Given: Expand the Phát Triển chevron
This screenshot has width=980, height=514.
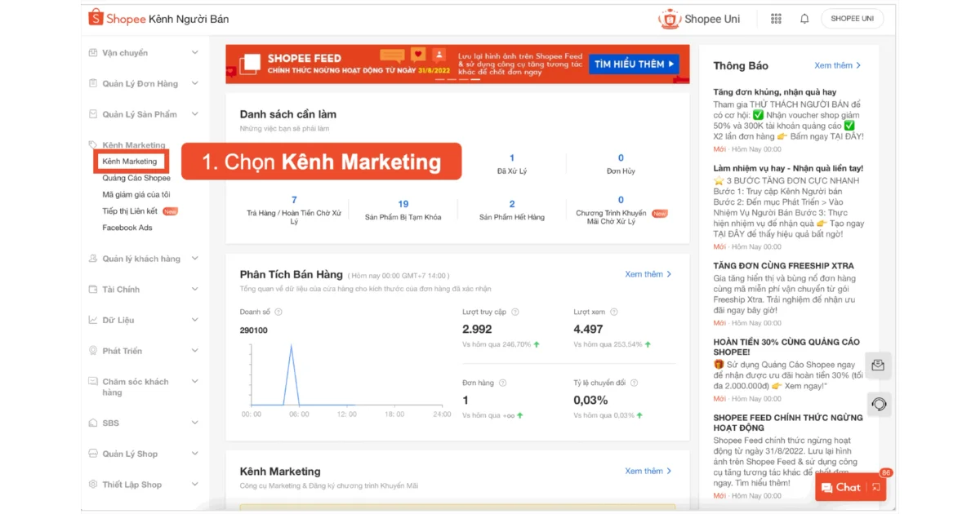Looking at the screenshot, I should tap(194, 351).
